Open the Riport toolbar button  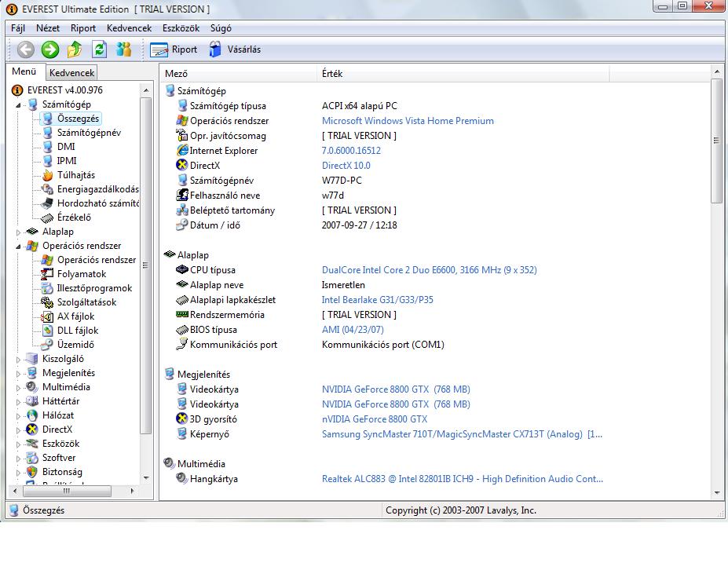tap(174, 49)
